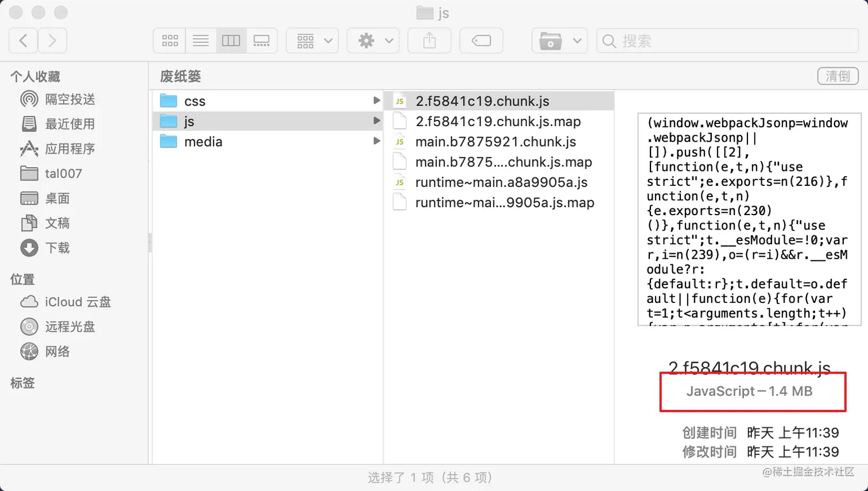868x491 pixels.
Task: Click the 创建时间 creation date value
Action: (x=793, y=432)
